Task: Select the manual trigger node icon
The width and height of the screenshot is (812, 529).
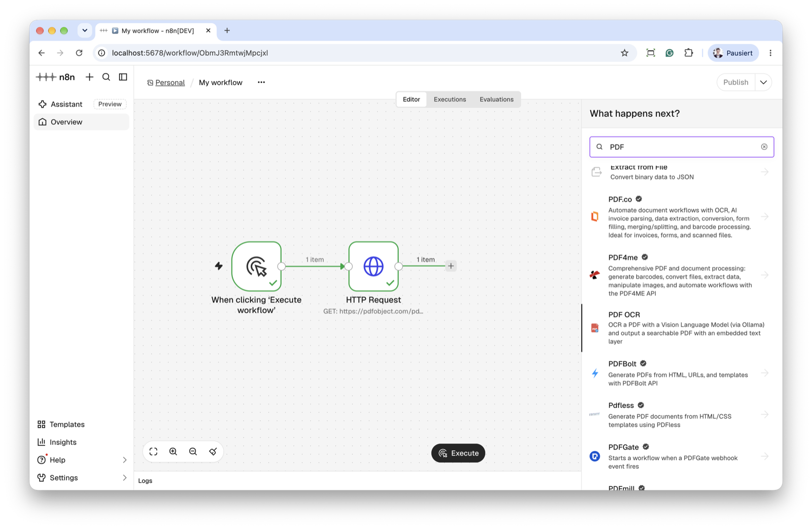Action: pyautogui.click(x=257, y=266)
